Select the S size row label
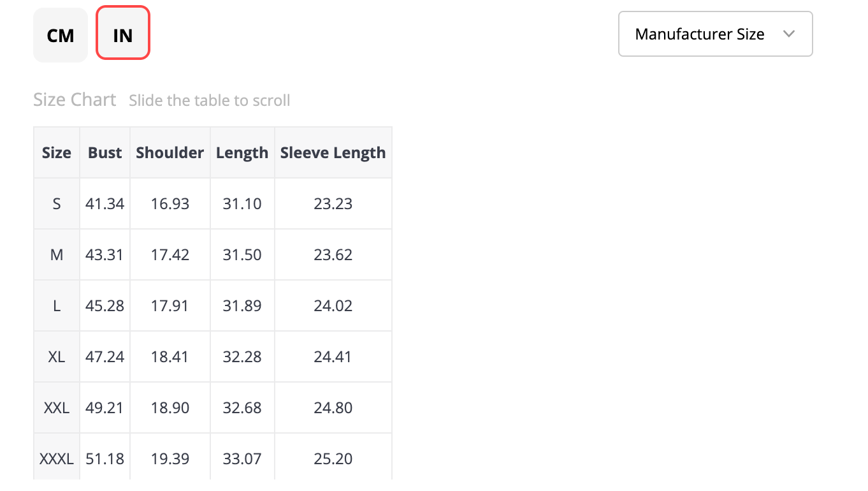 [x=57, y=203]
